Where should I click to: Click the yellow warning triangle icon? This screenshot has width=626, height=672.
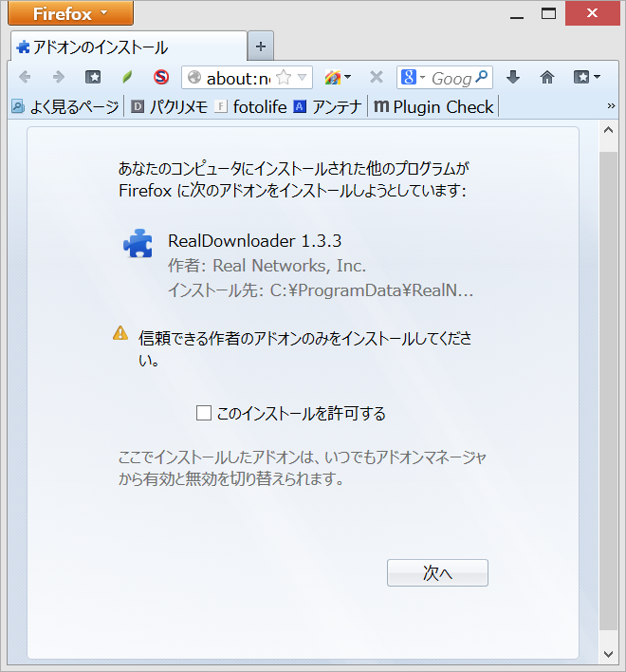pos(120,333)
